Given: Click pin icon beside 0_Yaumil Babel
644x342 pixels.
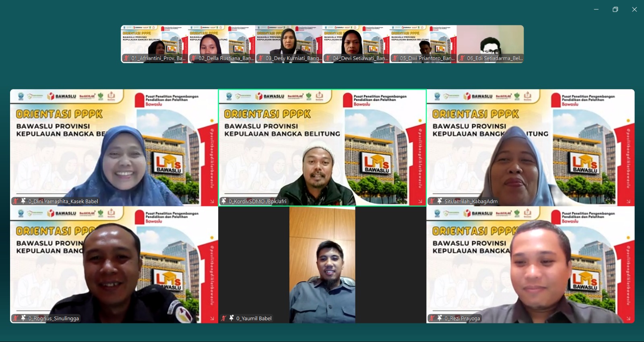Looking at the screenshot, I should (x=231, y=318).
